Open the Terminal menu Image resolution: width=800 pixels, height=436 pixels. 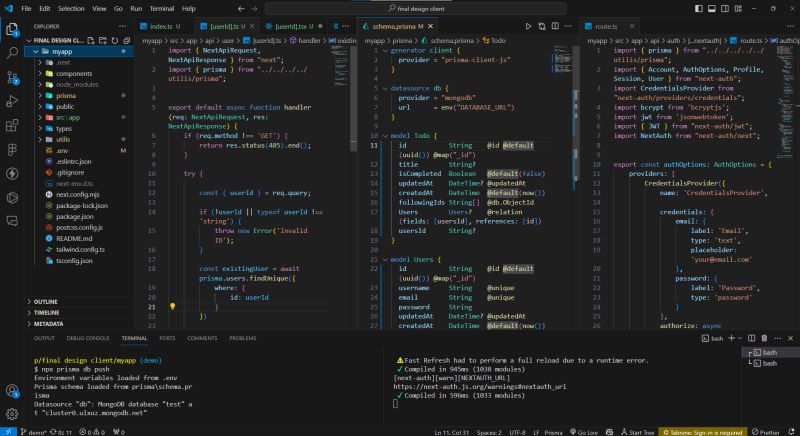162,7
